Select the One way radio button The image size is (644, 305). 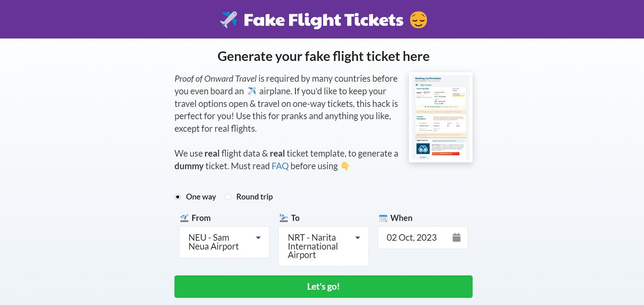pos(178,197)
